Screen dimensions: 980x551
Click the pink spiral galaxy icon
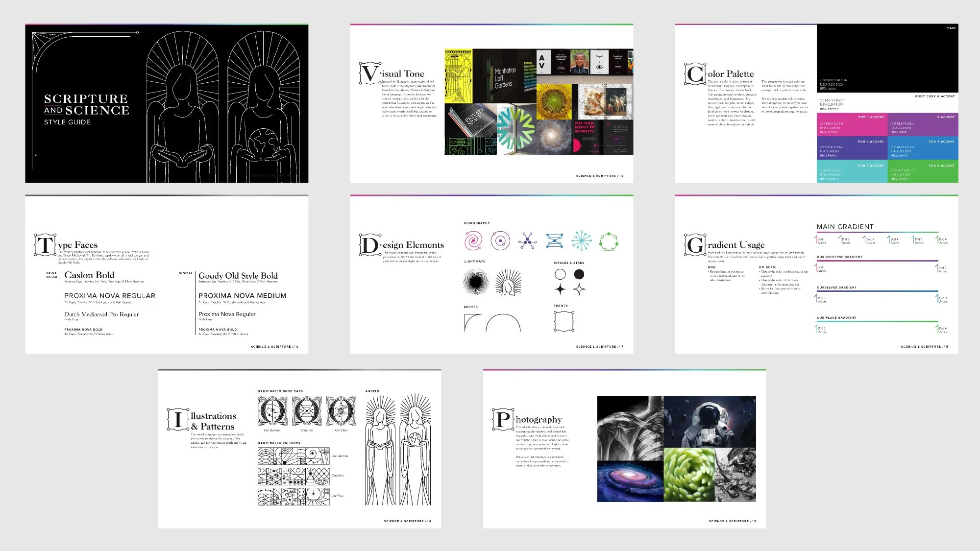[473, 240]
